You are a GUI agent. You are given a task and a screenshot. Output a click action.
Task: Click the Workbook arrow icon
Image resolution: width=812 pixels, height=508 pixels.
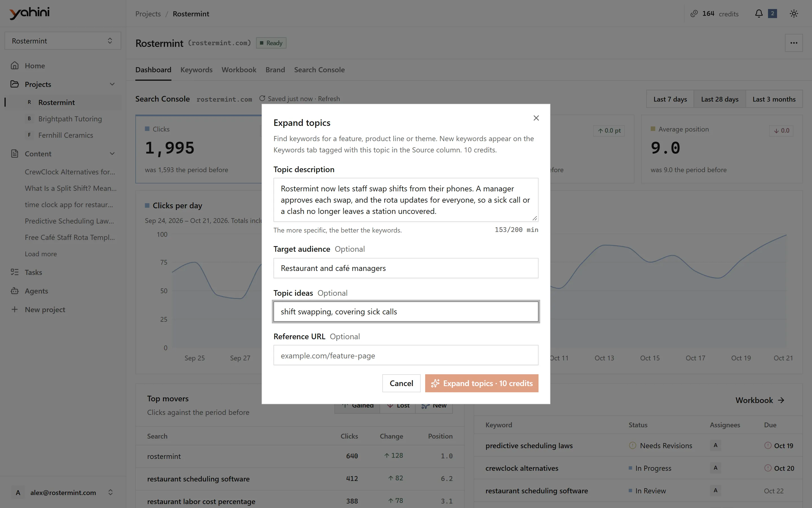point(781,400)
